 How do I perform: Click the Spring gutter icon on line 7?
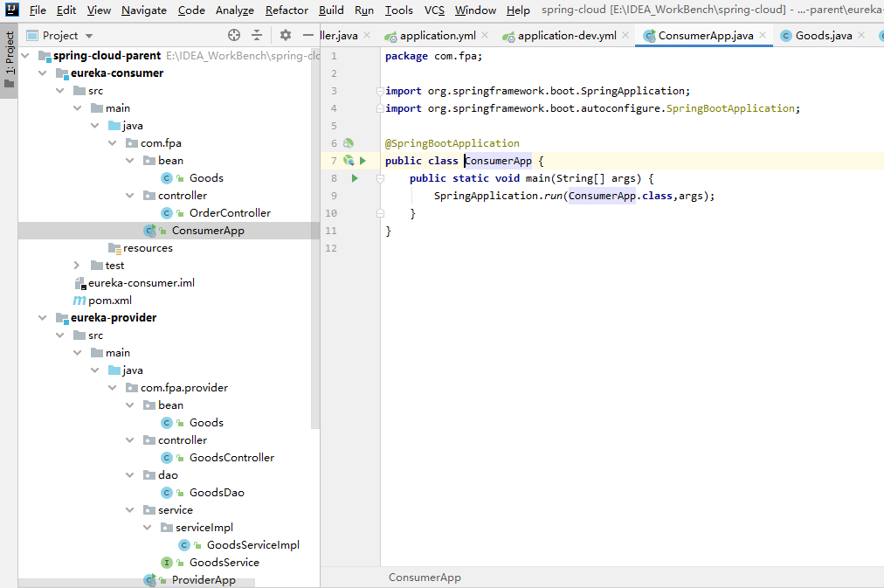click(x=349, y=161)
